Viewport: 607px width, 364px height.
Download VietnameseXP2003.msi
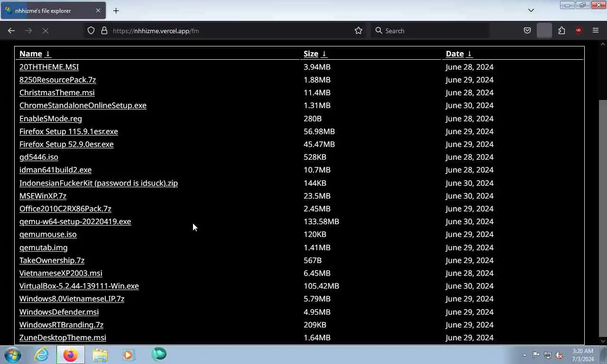click(x=61, y=273)
